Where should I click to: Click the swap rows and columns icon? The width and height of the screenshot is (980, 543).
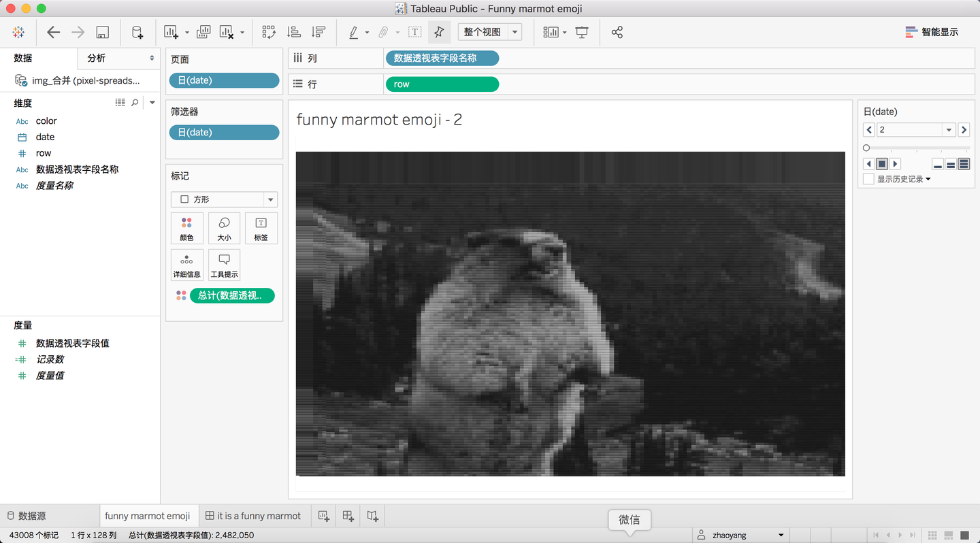pos(269,32)
